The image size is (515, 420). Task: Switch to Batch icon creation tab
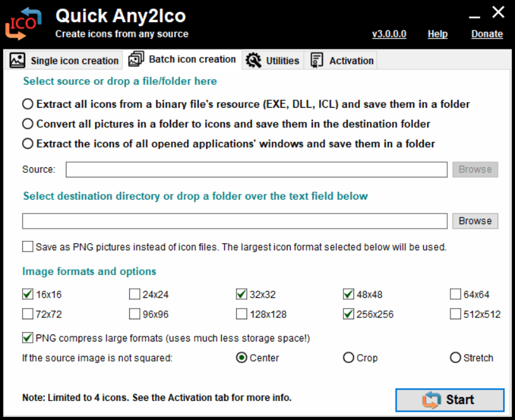[x=182, y=60]
